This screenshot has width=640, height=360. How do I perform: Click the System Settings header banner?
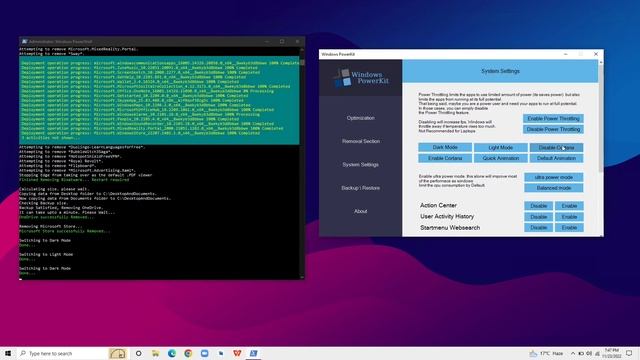pos(500,71)
